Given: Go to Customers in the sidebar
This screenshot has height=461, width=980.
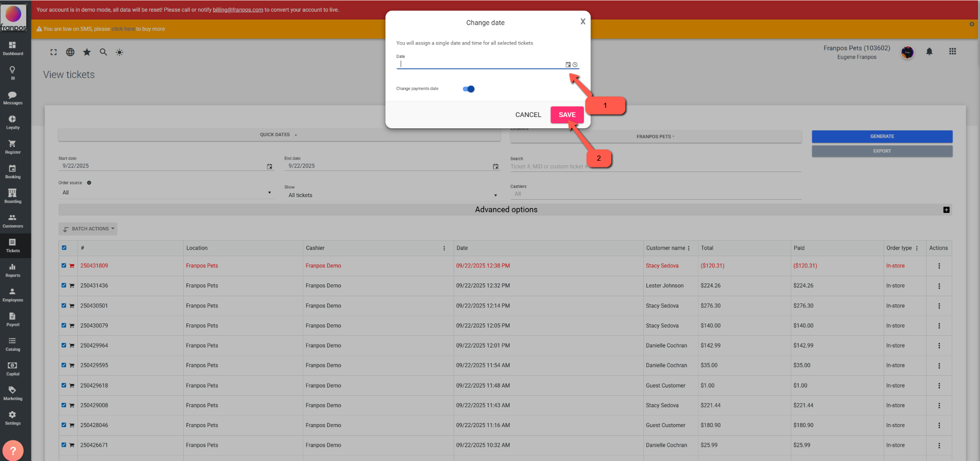Looking at the screenshot, I should (x=13, y=221).
